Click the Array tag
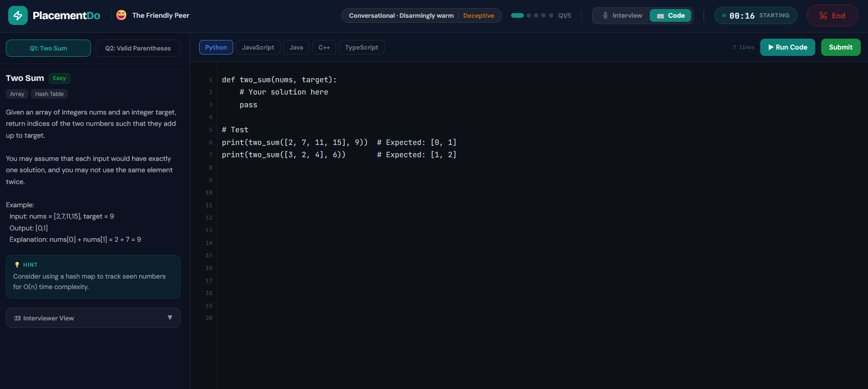The height and width of the screenshot is (389, 868). point(17,94)
